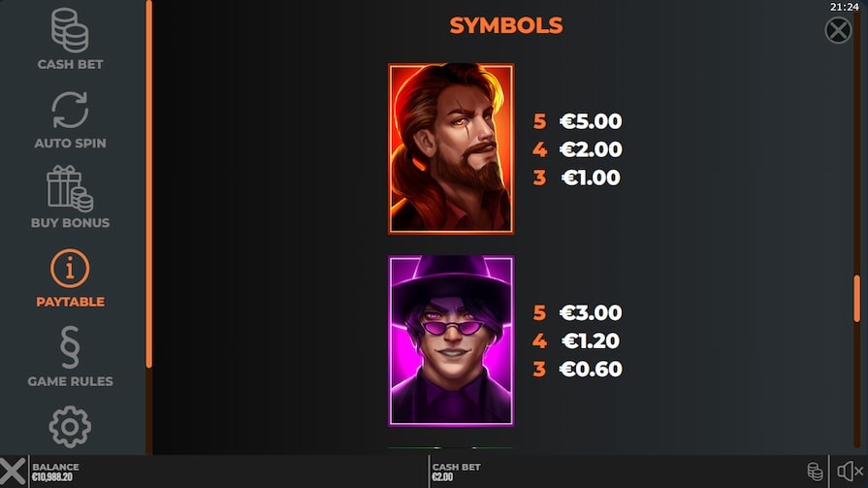Image resolution: width=868 pixels, height=488 pixels.
Task: Click the Balance amount display
Action: click(55, 472)
